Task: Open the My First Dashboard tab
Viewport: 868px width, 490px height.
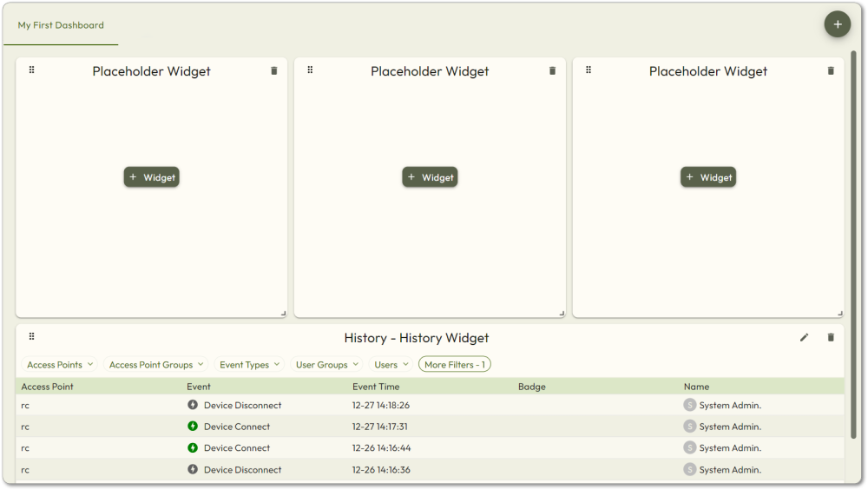Action: [x=61, y=25]
